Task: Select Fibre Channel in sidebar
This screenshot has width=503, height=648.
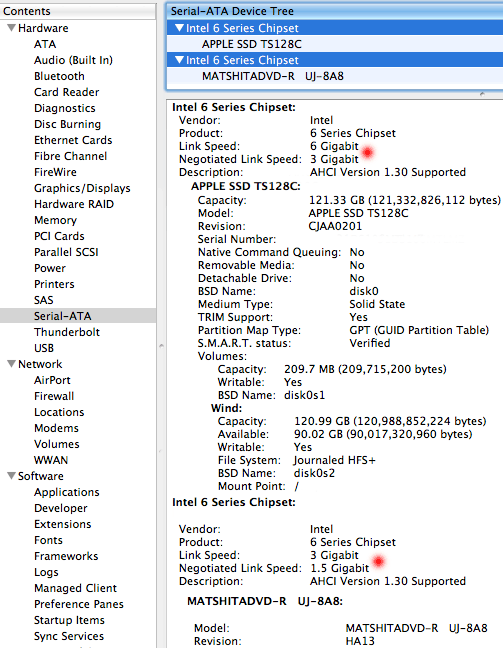Action: pos(70,156)
